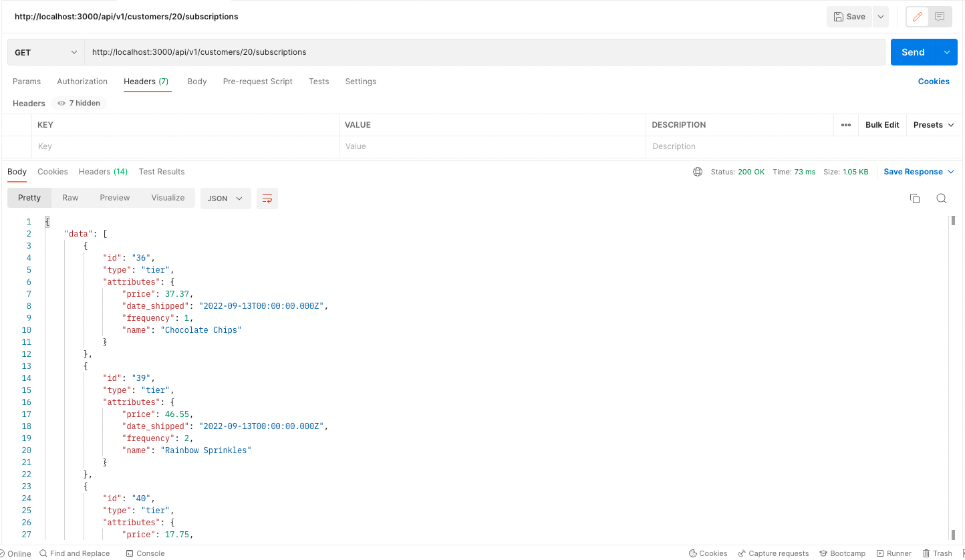Open Capture requests settings
This screenshot has width=965, height=560.
point(773,553)
